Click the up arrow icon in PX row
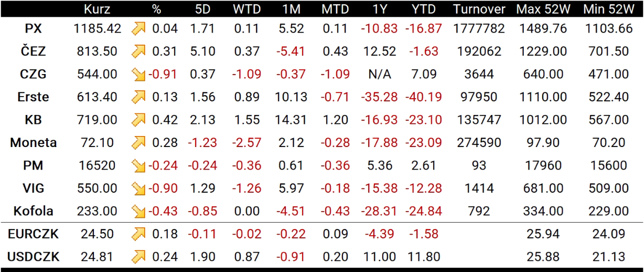This screenshot has height=272, width=644. tap(138, 28)
